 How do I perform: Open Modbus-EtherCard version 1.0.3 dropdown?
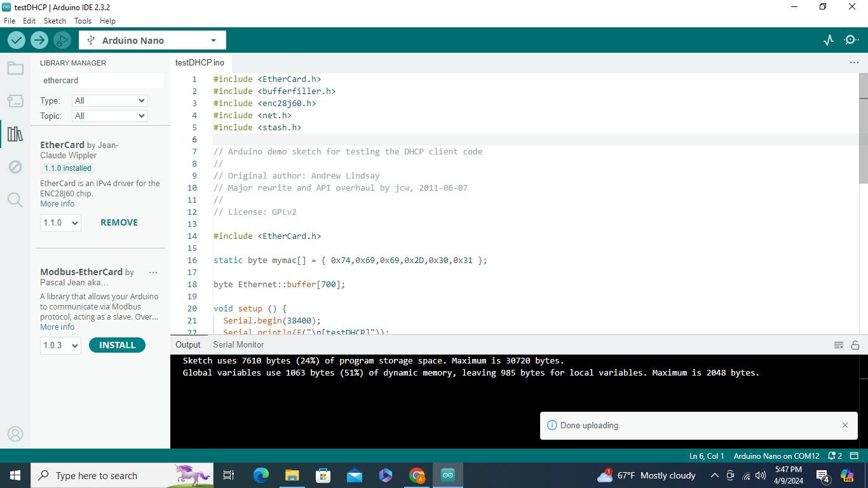[60, 345]
